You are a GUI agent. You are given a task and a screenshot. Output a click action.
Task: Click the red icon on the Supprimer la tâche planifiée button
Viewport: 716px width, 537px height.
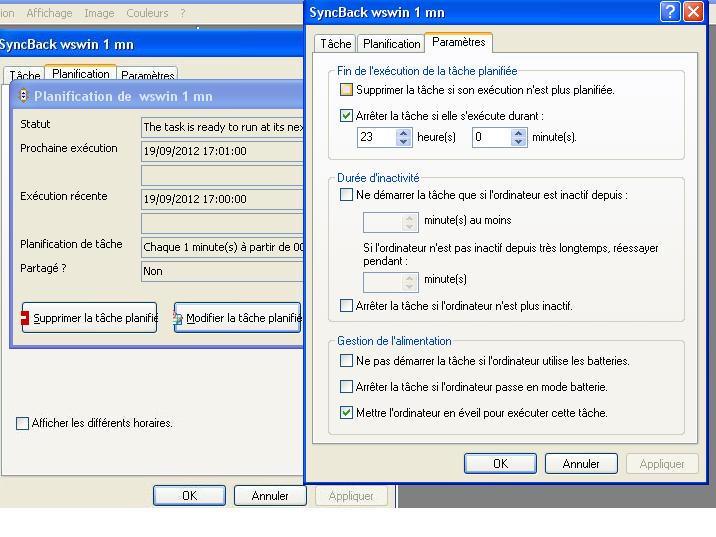(x=25, y=318)
